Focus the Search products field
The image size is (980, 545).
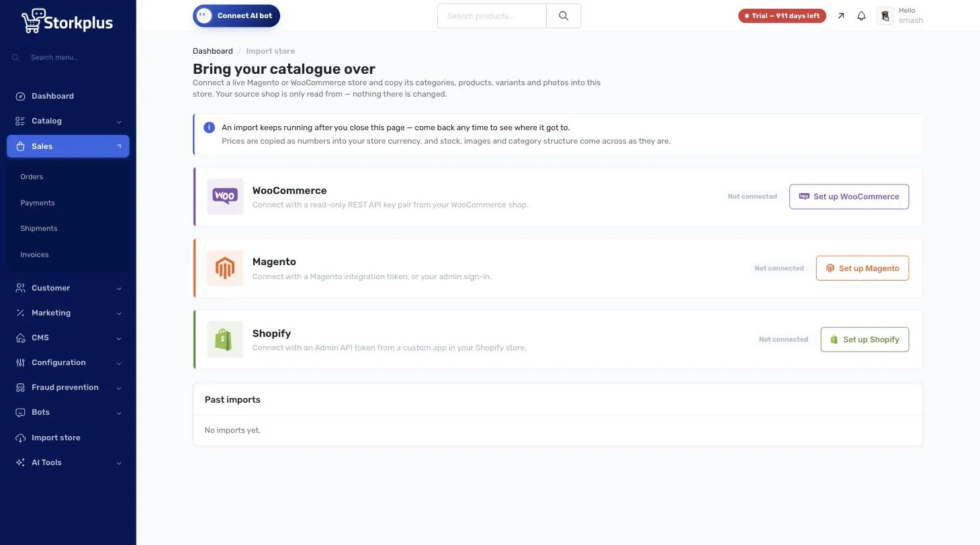pyautogui.click(x=492, y=16)
